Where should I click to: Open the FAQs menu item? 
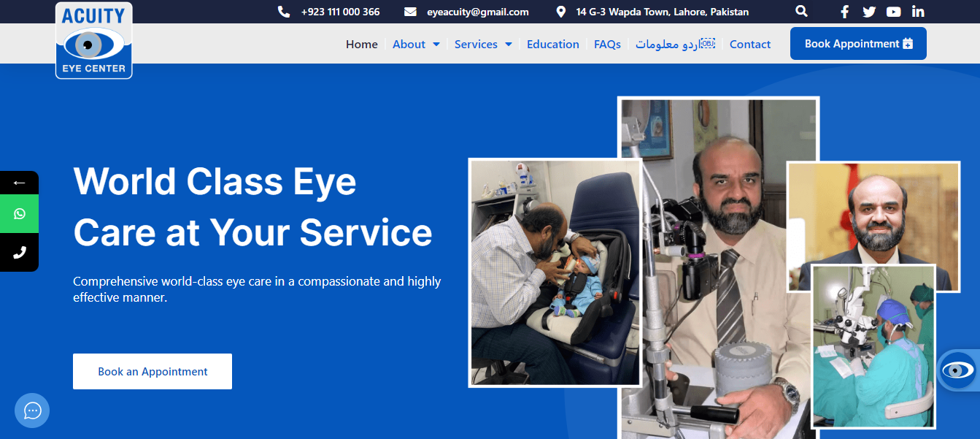607,45
